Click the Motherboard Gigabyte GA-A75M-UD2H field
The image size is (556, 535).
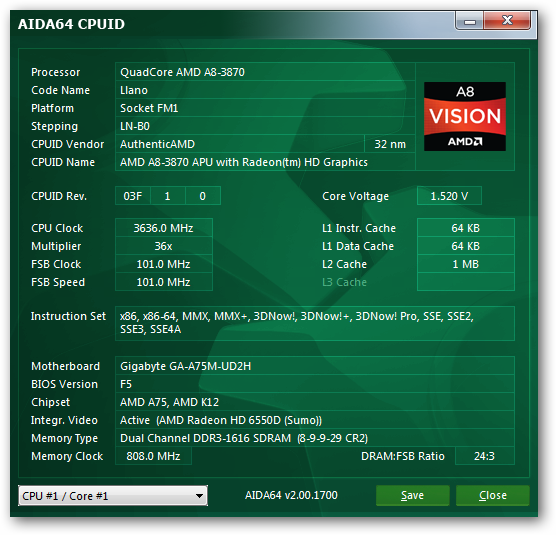315,366
